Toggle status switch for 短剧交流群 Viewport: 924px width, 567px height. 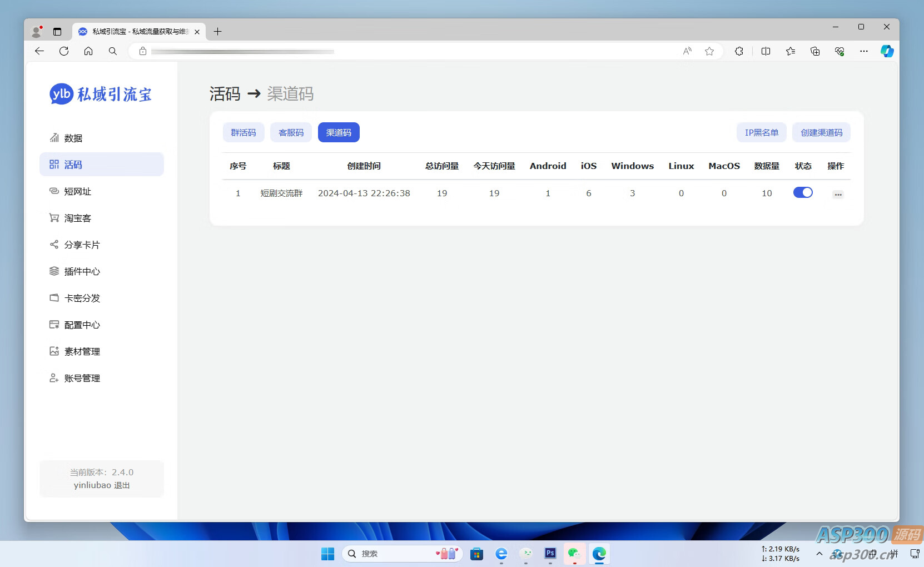803,192
